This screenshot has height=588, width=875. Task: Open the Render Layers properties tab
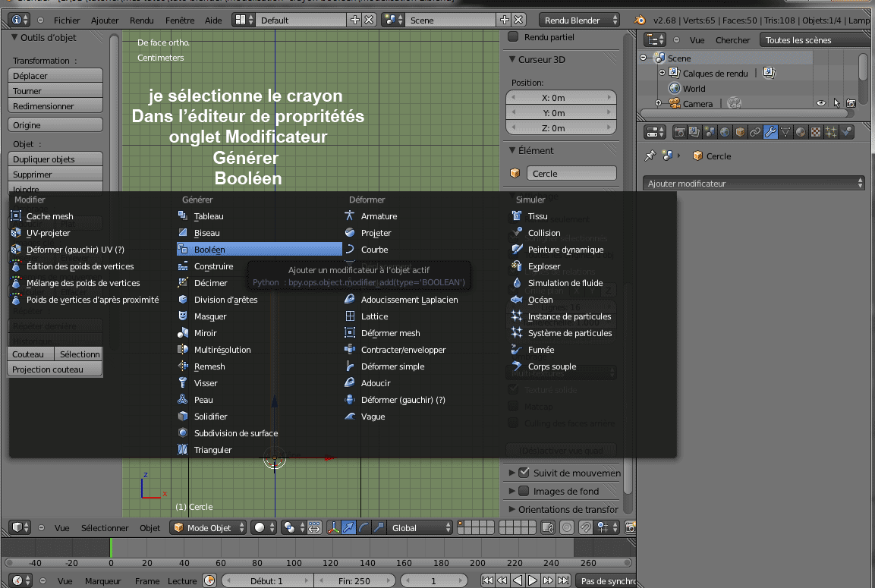click(694, 132)
